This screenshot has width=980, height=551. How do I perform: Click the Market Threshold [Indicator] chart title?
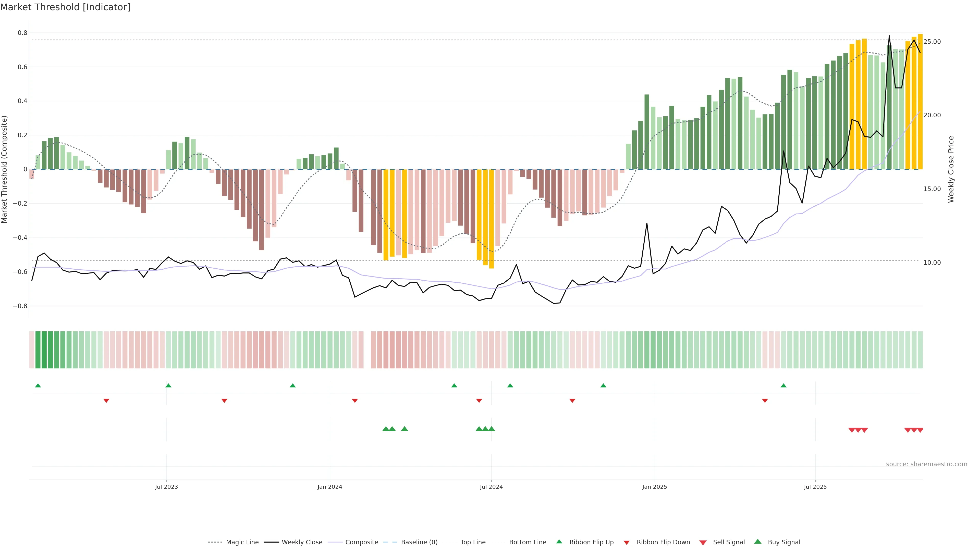point(65,7)
